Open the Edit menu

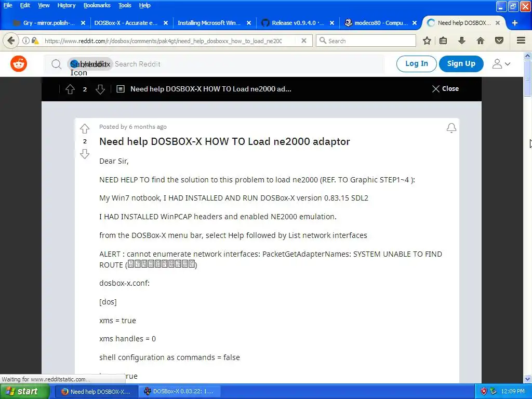point(25,5)
